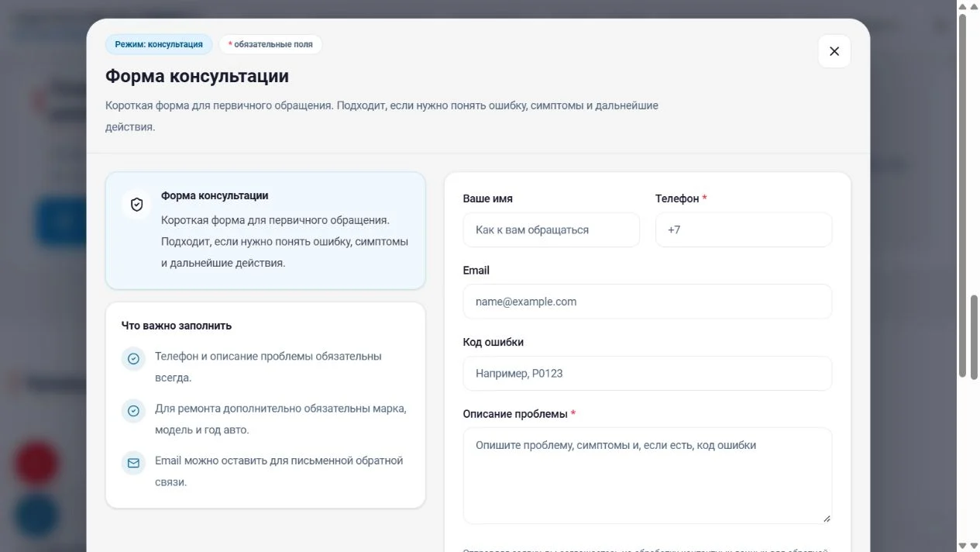Click the Что важно заполнить card title
Image resolution: width=980 pixels, height=552 pixels.
pyautogui.click(x=177, y=326)
